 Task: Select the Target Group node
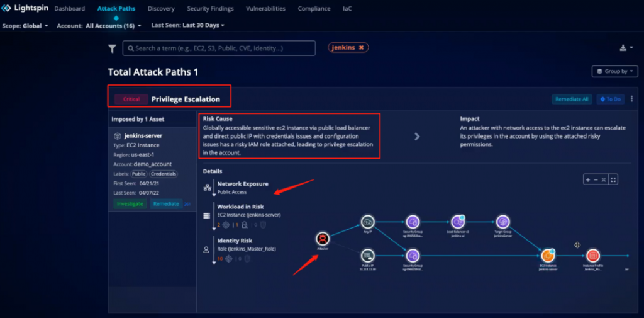coord(502,222)
